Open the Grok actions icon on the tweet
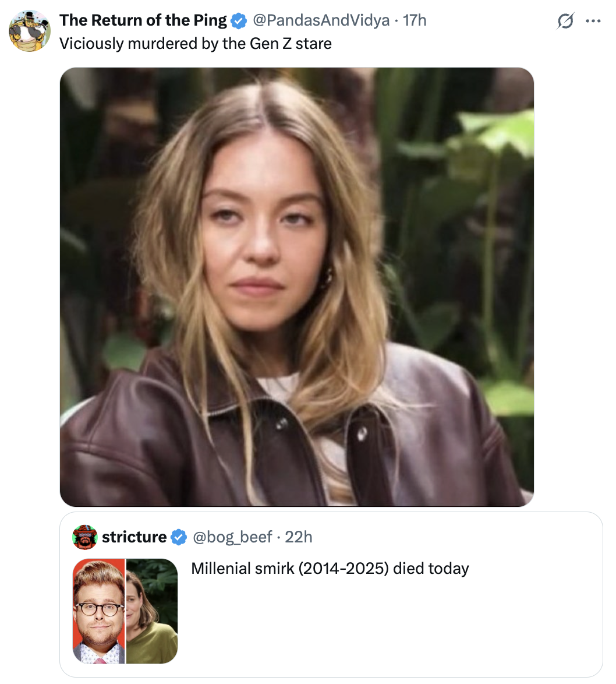Screen dimensions: 616x684 tap(565, 19)
